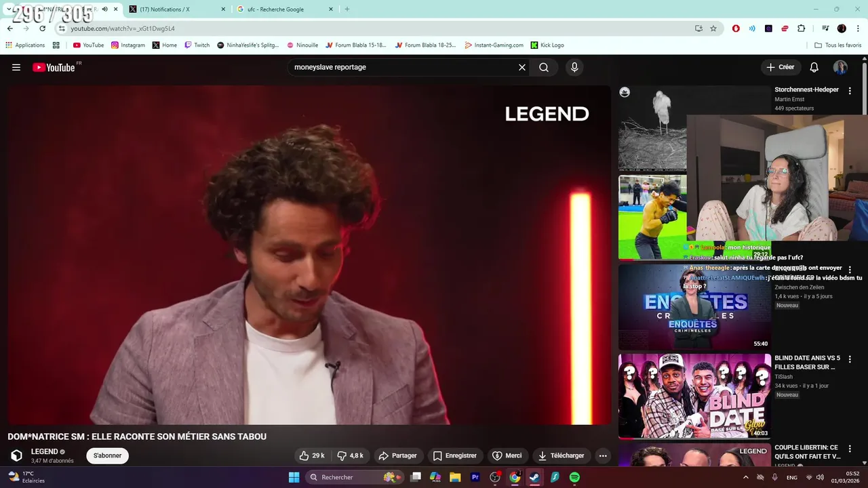Screen dimensions: 868x488
Task: Open the Twitch bookmark
Action: pyautogui.click(x=197, y=45)
